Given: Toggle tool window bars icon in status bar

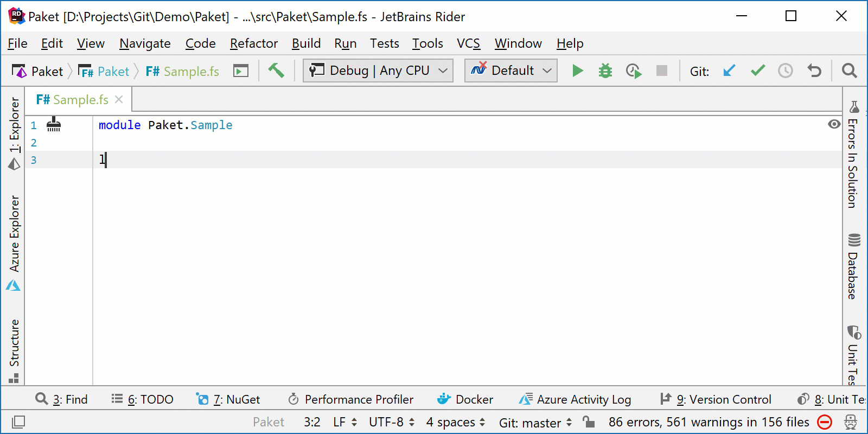Looking at the screenshot, I should [x=18, y=422].
